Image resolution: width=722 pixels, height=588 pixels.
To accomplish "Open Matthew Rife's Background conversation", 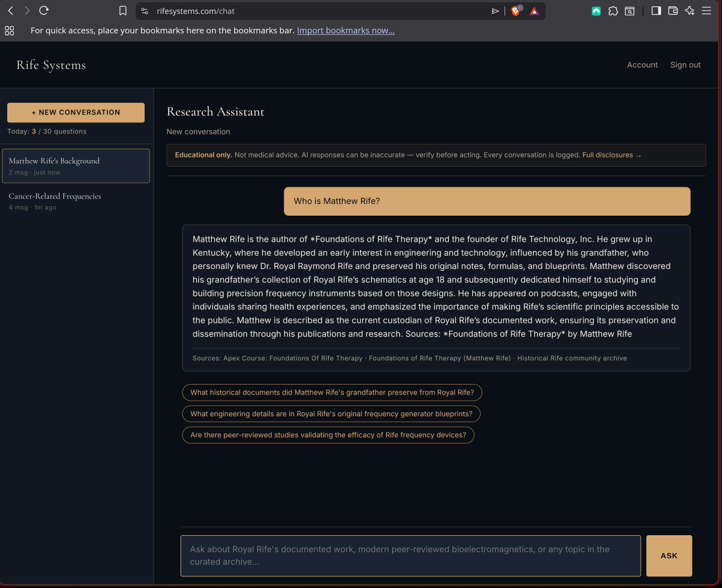I will pyautogui.click(x=76, y=166).
